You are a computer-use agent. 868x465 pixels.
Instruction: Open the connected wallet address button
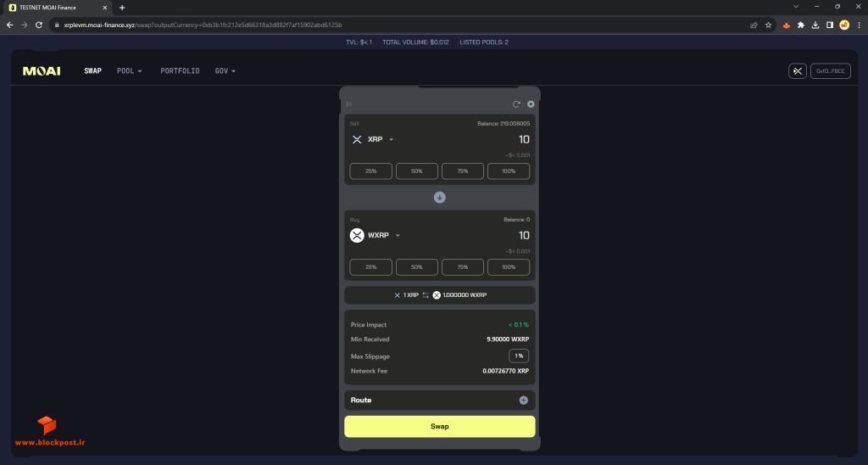pyautogui.click(x=831, y=71)
